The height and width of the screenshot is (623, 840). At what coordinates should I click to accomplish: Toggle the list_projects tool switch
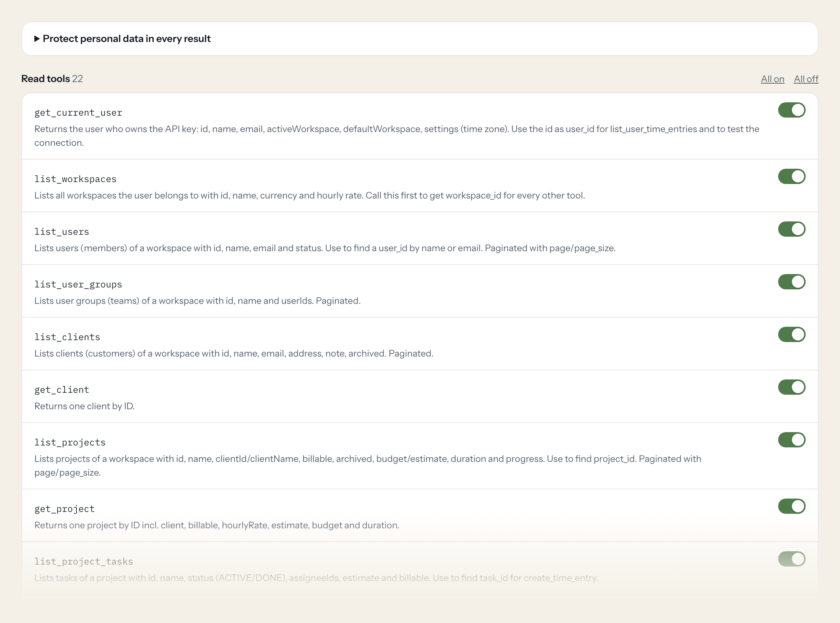click(x=792, y=440)
